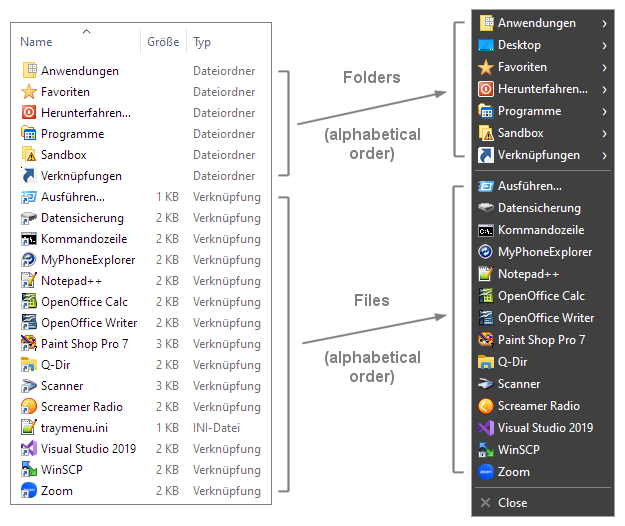Click the Kommandozeile icon in dark menu
Viewport: 625px width, 526px height.
coord(486,230)
